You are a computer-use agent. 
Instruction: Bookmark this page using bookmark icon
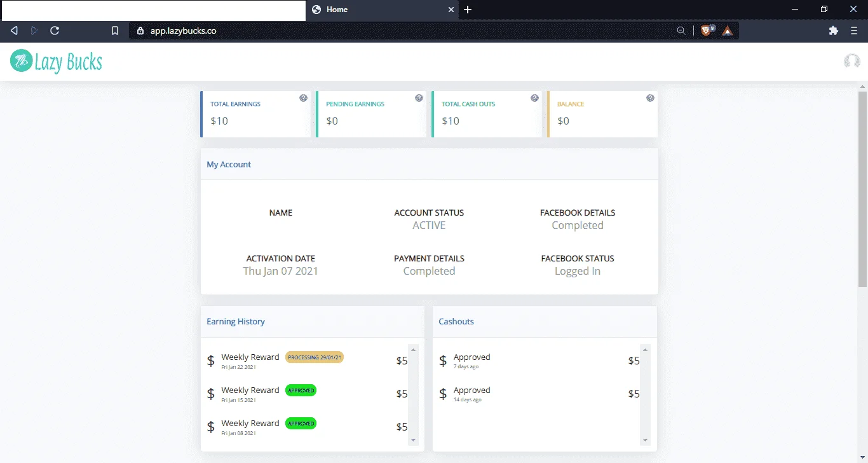tap(115, 30)
